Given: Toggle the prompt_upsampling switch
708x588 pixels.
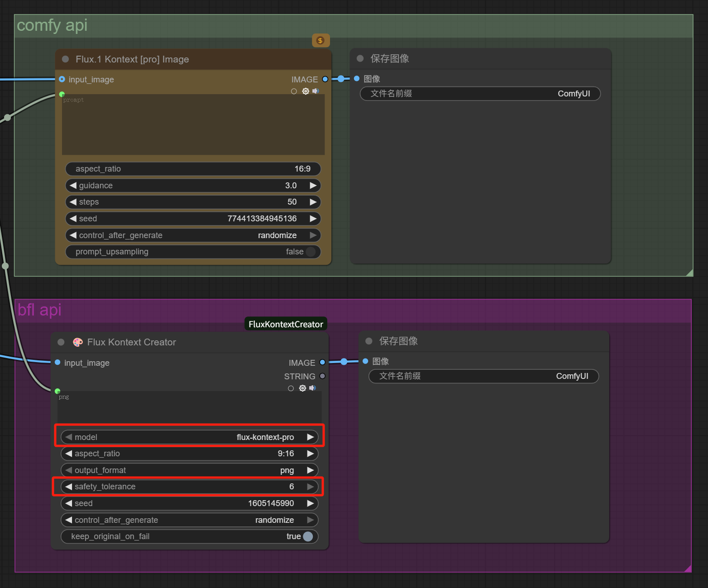Looking at the screenshot, I should [311, 252].
